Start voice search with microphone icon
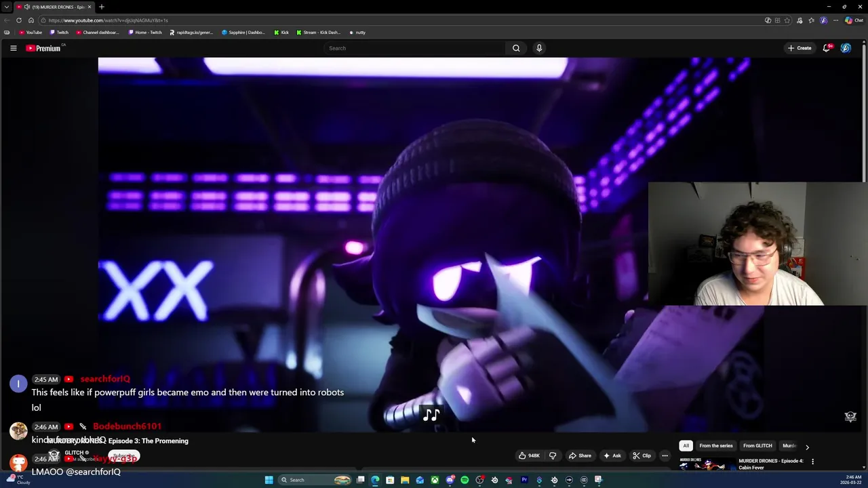The height and width of the screenshot is (488, 868). [539, 48]
